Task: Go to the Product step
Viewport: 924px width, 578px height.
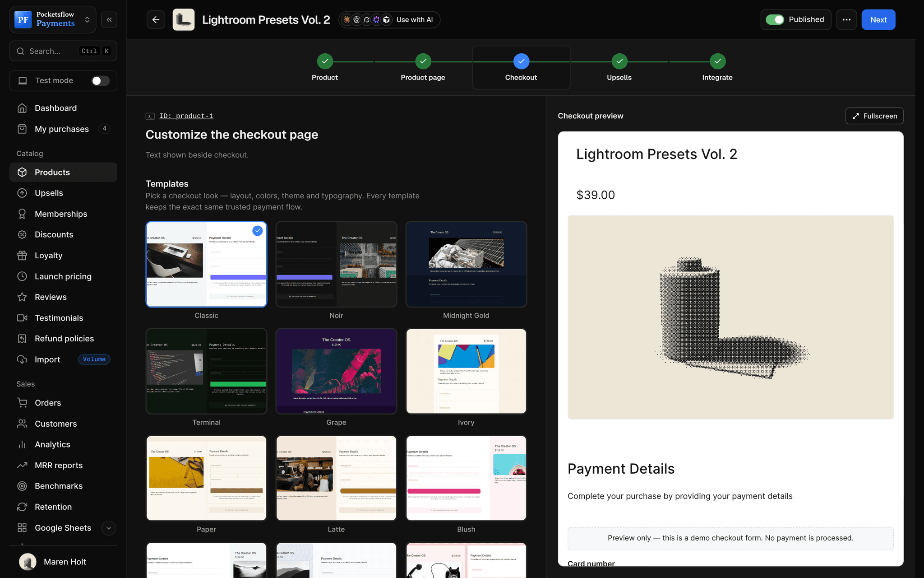Action: point(325,67)
